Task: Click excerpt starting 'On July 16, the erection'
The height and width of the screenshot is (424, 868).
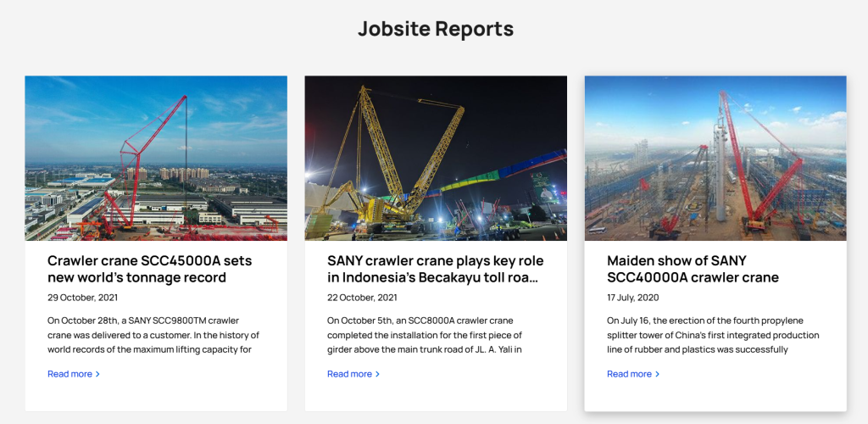Action: [712, 334]
